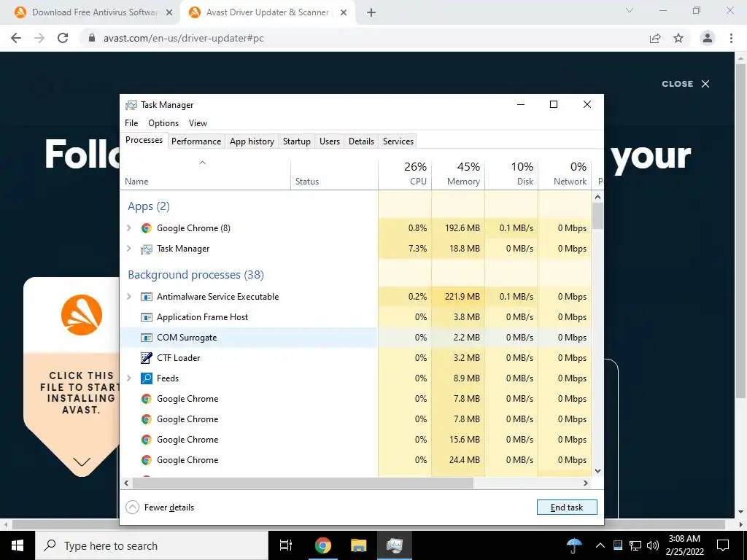Image resolution: width=747 pixels, height=560 pixels.
Task: Sort by the CPU column header
Action: pos(405,174)
